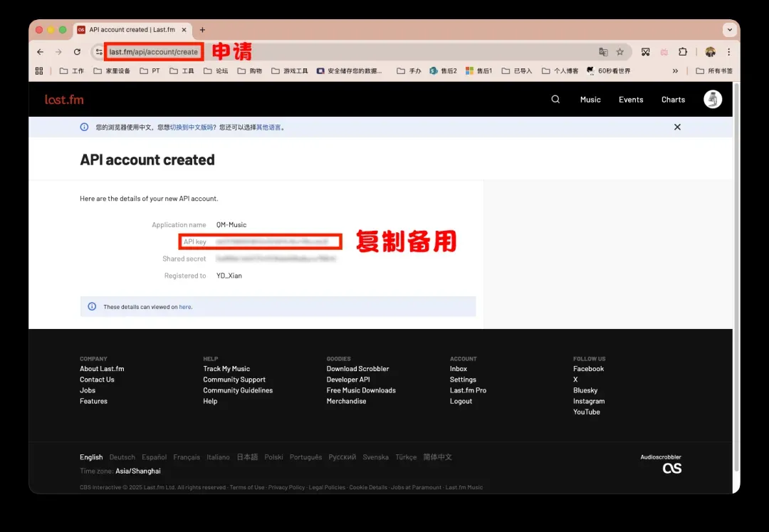Open a new browser tab
Screen dimensions: 769x532
[202, 30]
